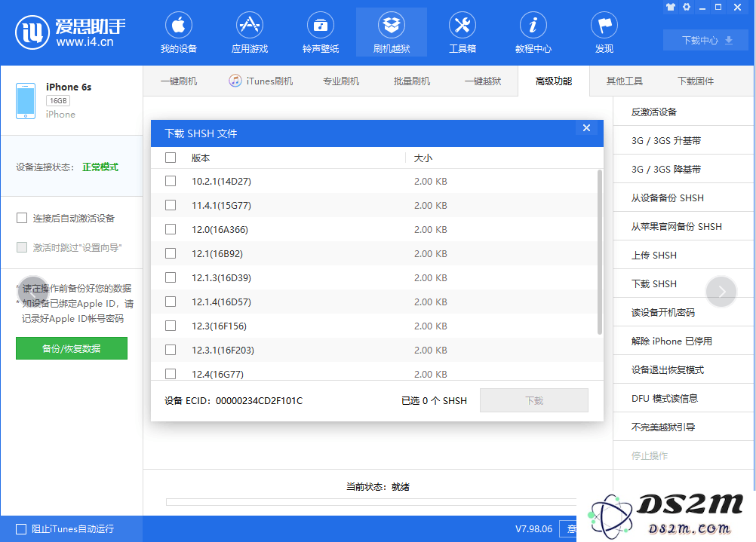Click the 下载 button in dialog
This screenshot has height=542, width=756.
[x=534, y=400]
